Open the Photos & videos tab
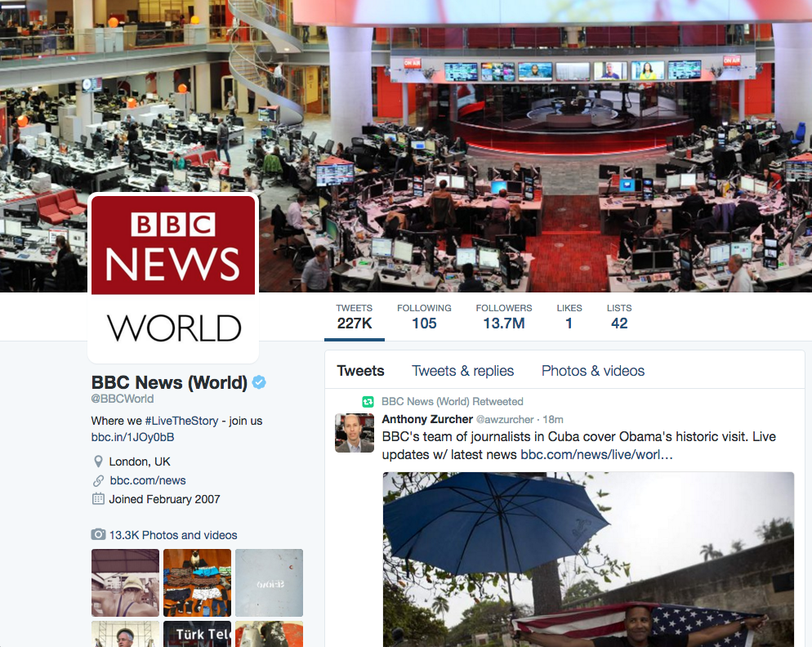The height and width of the screenshot is (647, 812). tap(593, 371)
